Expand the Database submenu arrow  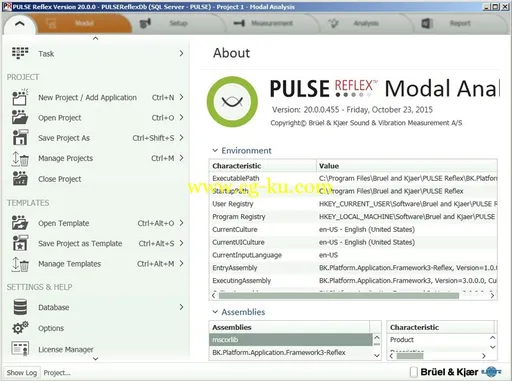point(181,307)
